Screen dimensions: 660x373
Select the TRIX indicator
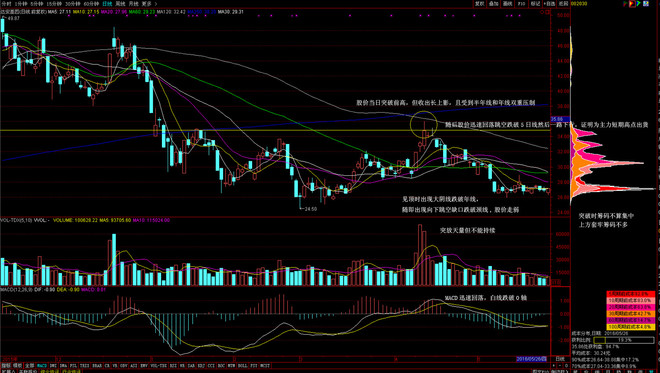[x=84, y=366]
